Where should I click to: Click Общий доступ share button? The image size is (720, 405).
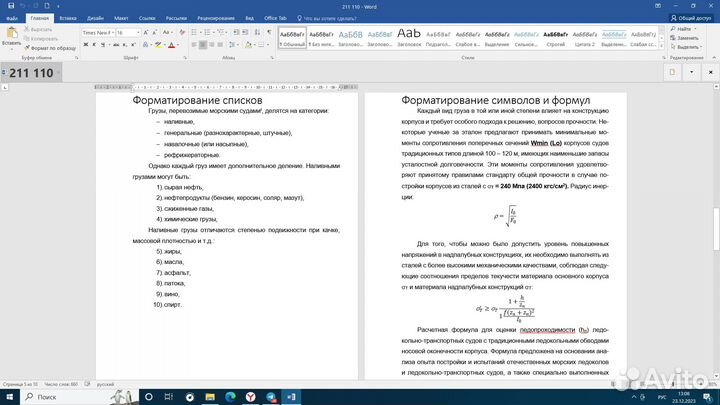691,18
